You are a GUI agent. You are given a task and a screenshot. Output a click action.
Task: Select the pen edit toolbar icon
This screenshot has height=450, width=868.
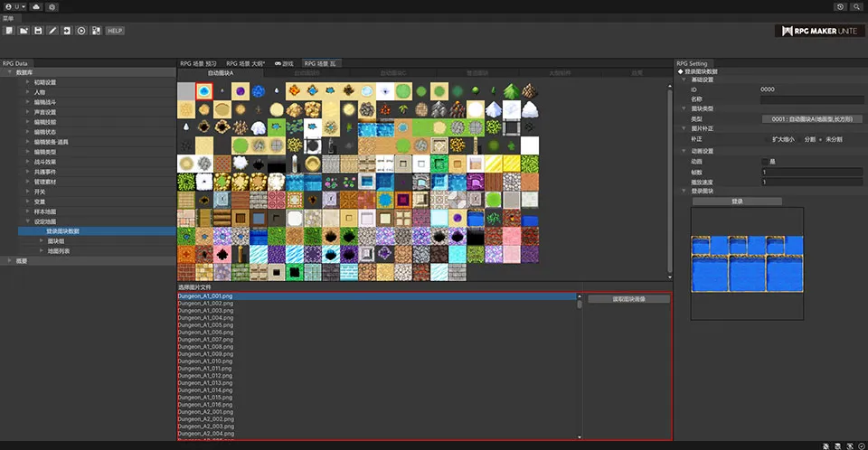point(52,31)
